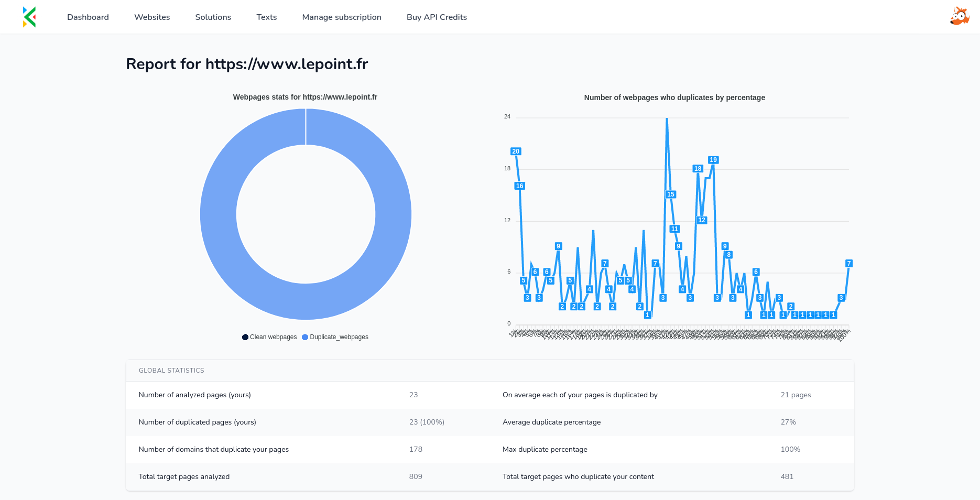Click the GLOBAL STATISTICS header
The height and width of the screenshot is (500, 980).
tap(171, 371)
